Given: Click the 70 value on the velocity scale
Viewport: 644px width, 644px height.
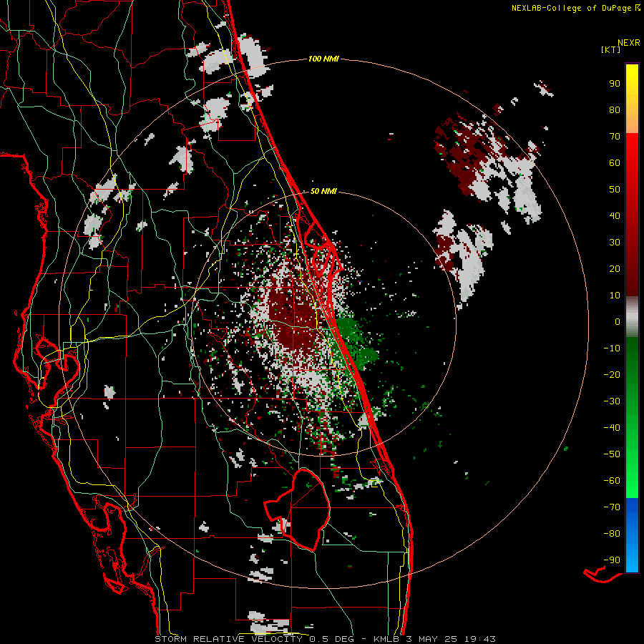Looking at the screenshot, I should click(x=615, y=137).
